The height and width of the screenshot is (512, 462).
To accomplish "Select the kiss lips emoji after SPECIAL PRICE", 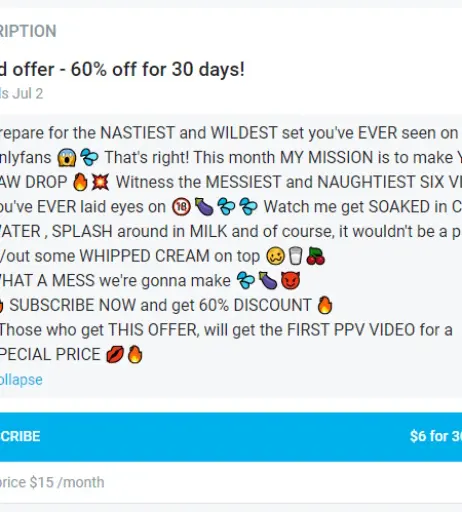I will pyautogui.click(x=115, y=354).
